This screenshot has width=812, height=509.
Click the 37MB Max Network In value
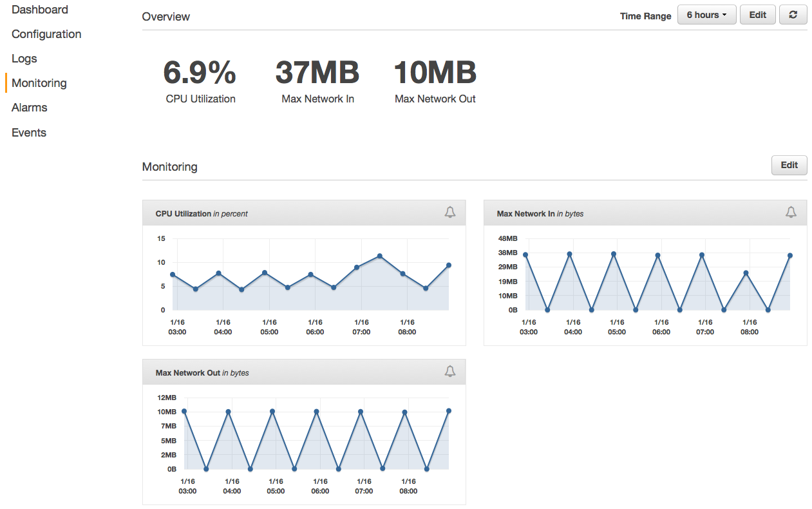(x=317, y=72)
